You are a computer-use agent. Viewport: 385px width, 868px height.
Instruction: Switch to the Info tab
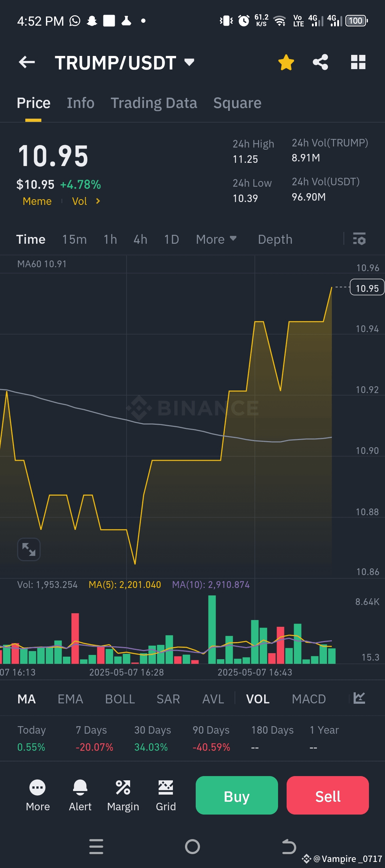81,103
